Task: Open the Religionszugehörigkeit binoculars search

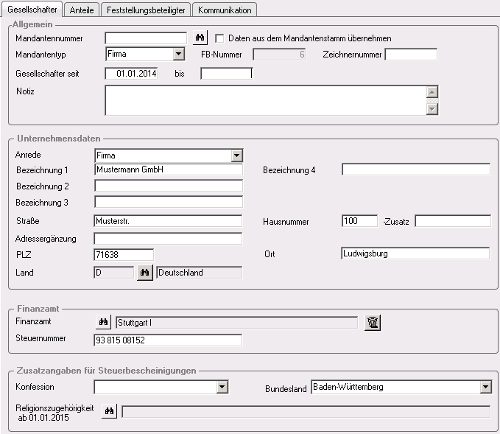Action: 109,411
